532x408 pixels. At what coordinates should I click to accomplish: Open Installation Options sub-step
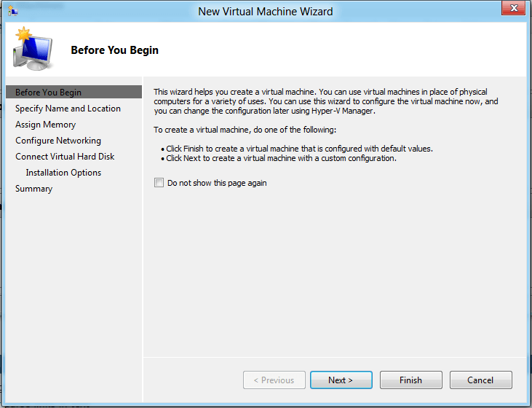63,173
